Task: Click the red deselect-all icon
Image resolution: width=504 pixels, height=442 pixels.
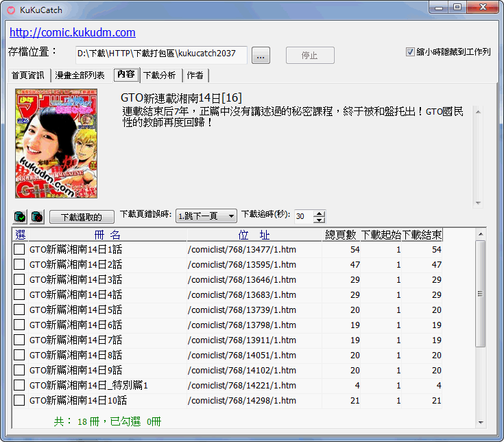Action: (37, 216)
